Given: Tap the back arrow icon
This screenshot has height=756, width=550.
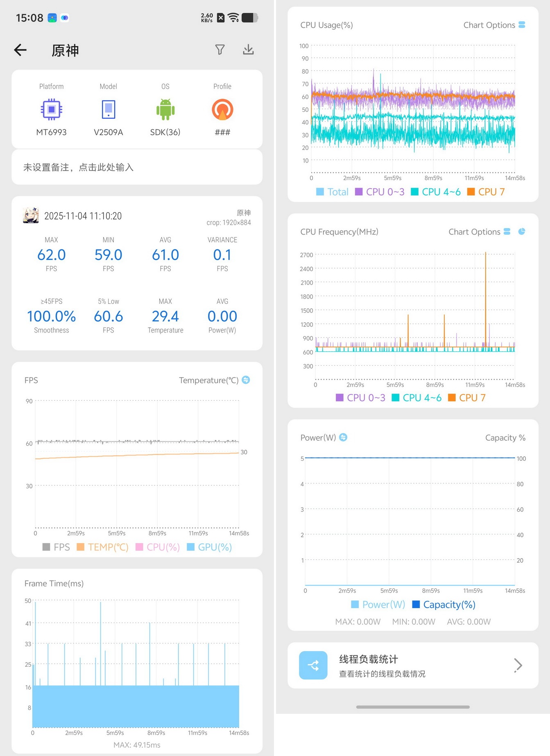Looking at the screenshot, I should pyautogui.click(x=20, y=50).
